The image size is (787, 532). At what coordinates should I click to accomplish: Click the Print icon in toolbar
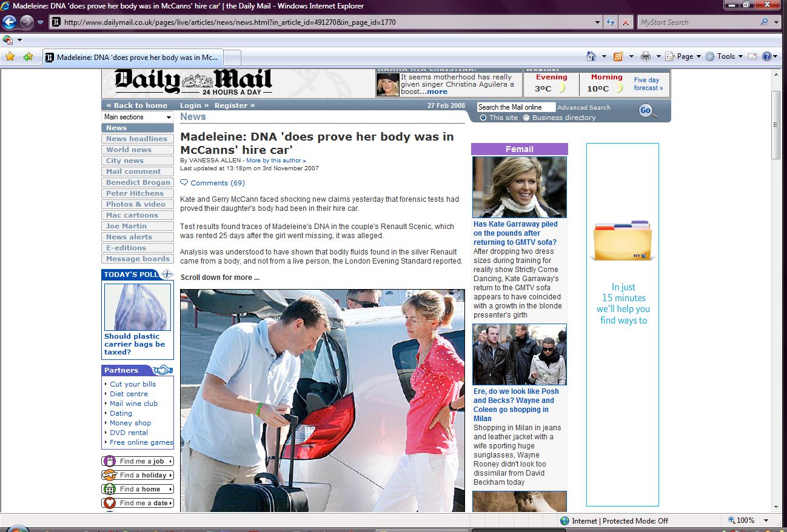point(646,56)
